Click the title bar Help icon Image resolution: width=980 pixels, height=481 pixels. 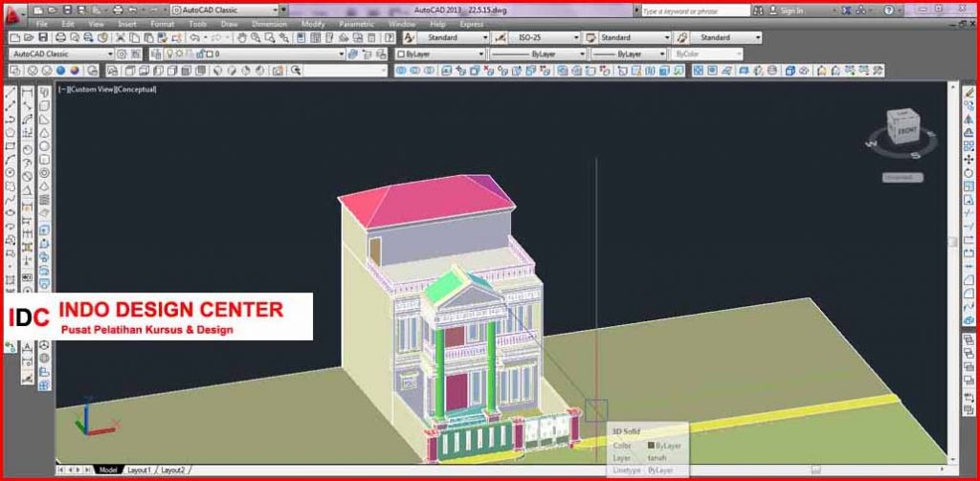889,11
